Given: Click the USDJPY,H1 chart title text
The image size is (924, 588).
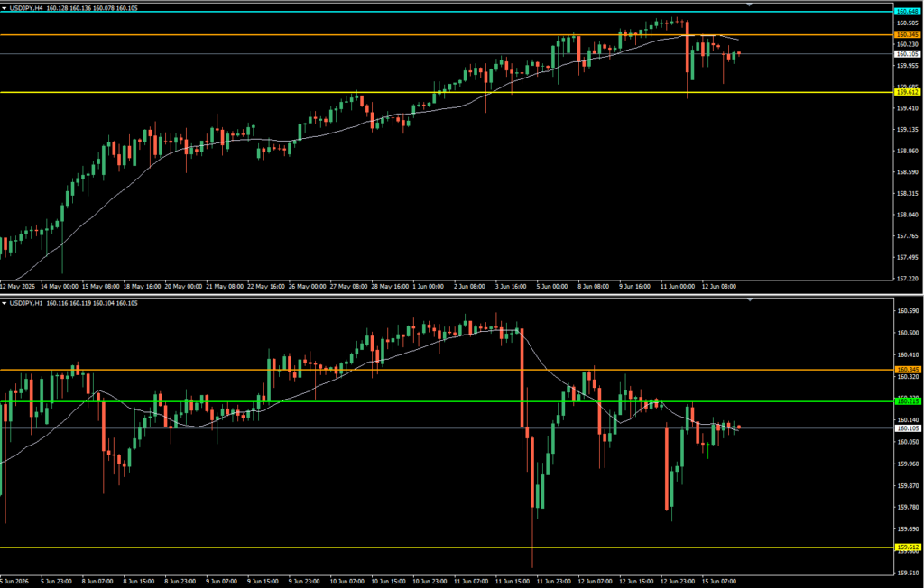Looking at the screenshot, I should pos(24,303).
